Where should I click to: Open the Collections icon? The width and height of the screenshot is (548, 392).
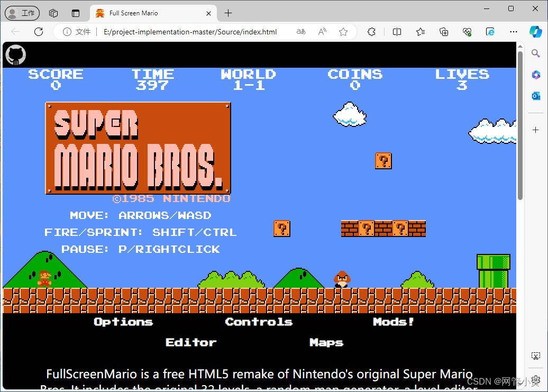443,32
